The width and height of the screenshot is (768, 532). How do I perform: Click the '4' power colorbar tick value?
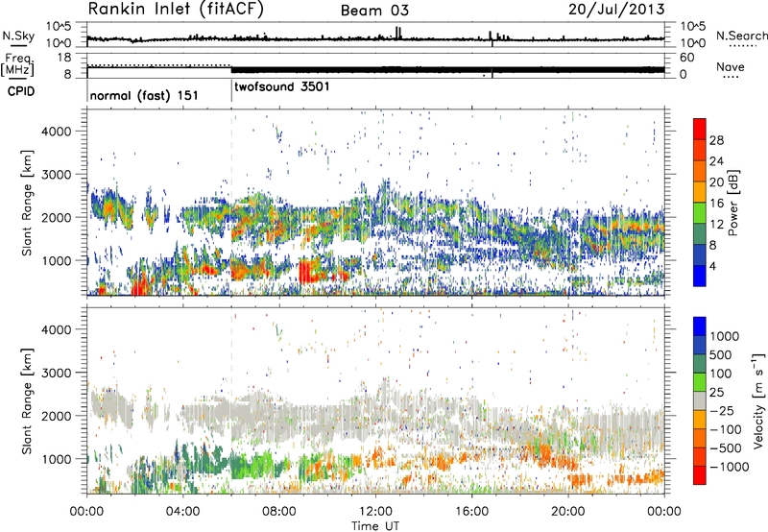pyautogui.click(x=713, y=266)
